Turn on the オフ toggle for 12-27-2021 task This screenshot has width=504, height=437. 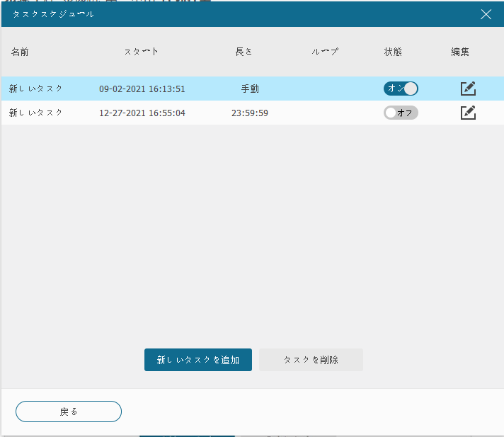click(x=401, y=113)
